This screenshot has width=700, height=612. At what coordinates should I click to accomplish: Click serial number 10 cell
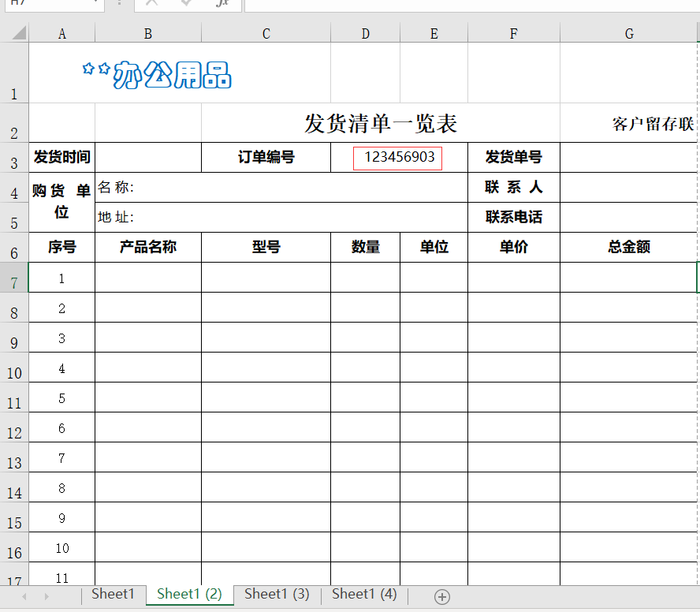pos(62,547)
